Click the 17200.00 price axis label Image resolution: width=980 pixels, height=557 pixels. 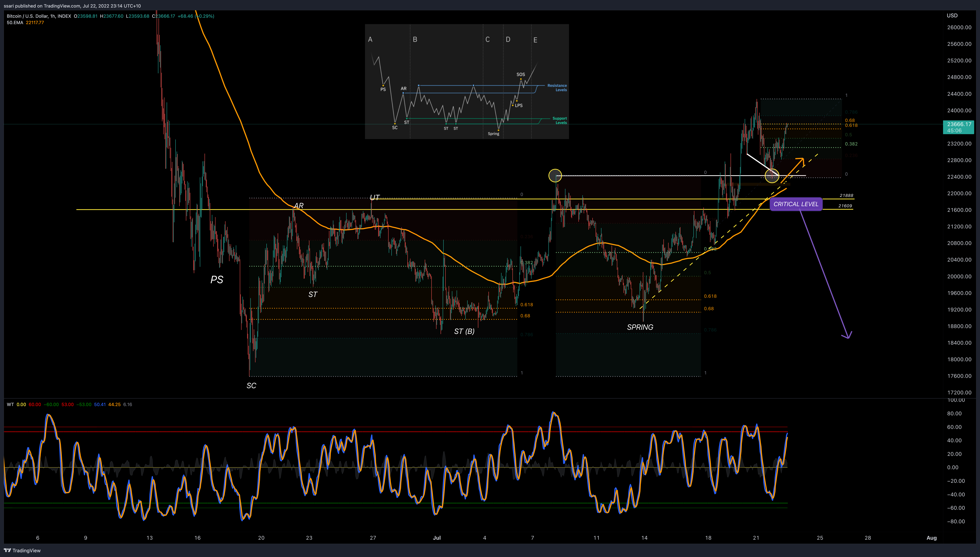pyautogui.click(x=959, y=393)
